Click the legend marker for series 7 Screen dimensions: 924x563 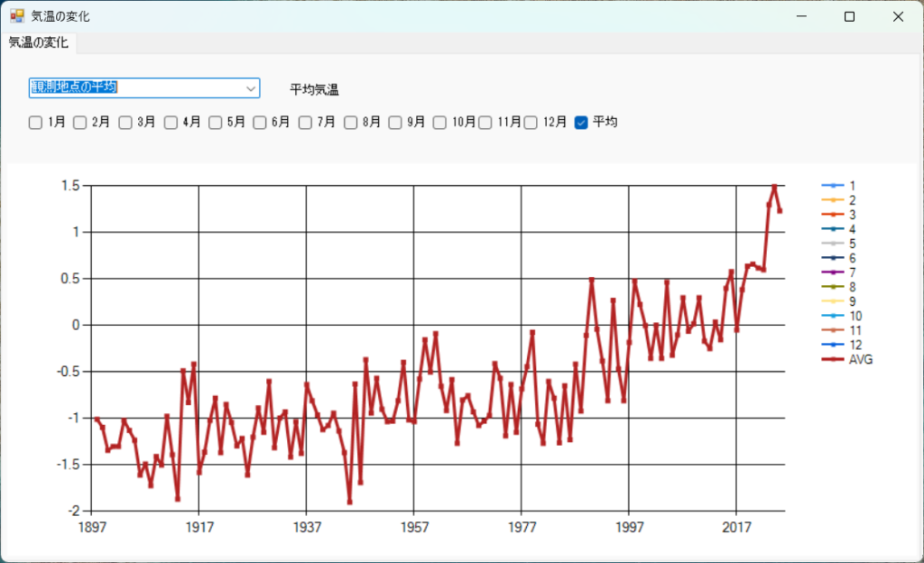[832, 272]
